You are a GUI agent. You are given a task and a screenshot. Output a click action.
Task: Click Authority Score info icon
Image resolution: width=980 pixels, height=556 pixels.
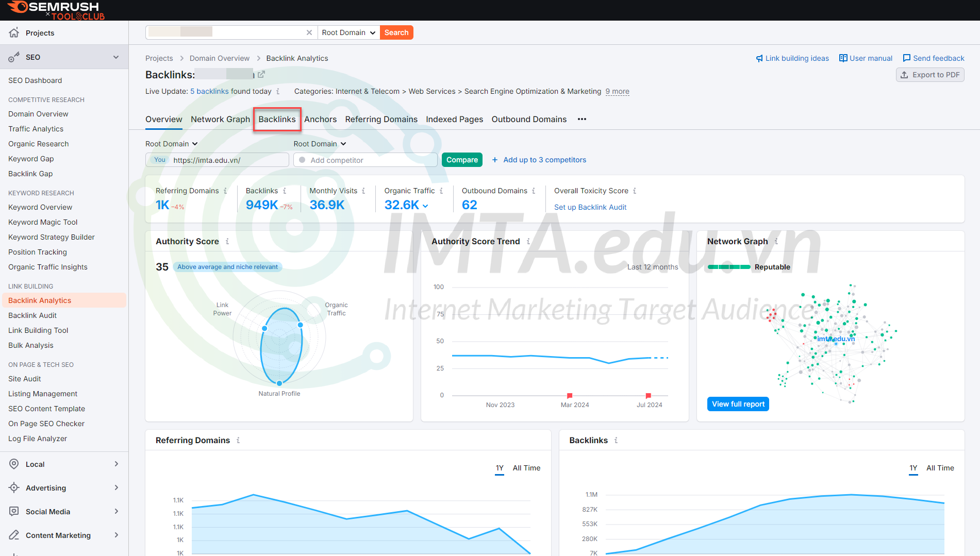(227, 241)
